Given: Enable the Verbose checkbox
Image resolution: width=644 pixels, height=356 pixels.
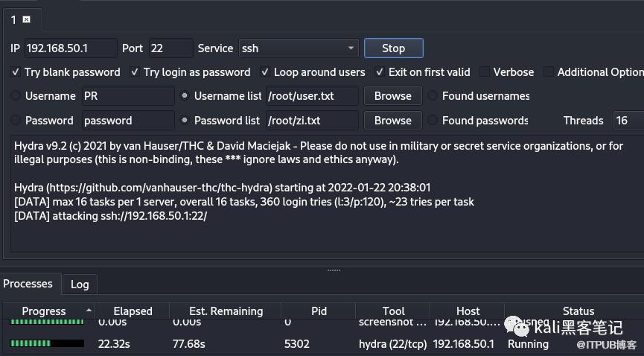Looking at the screenshot, I should (485, 72).
